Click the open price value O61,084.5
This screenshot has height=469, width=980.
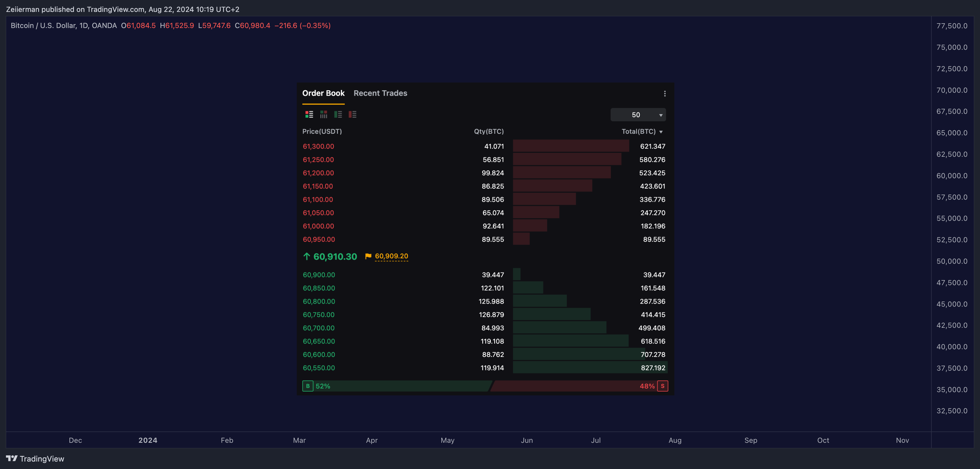pyautogui.click(x=138, y=25)
